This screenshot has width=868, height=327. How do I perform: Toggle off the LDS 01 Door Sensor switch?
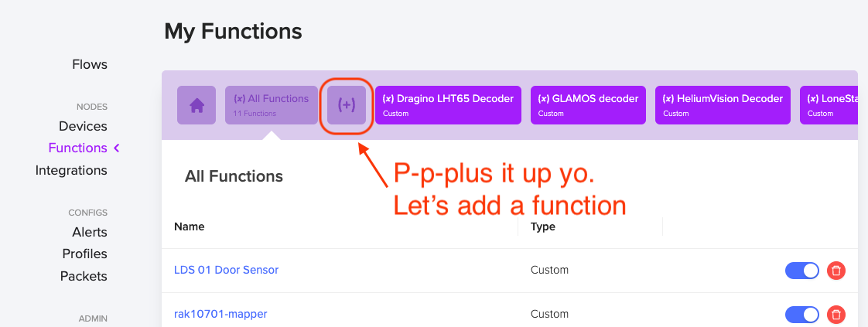[x=801, y=271]
